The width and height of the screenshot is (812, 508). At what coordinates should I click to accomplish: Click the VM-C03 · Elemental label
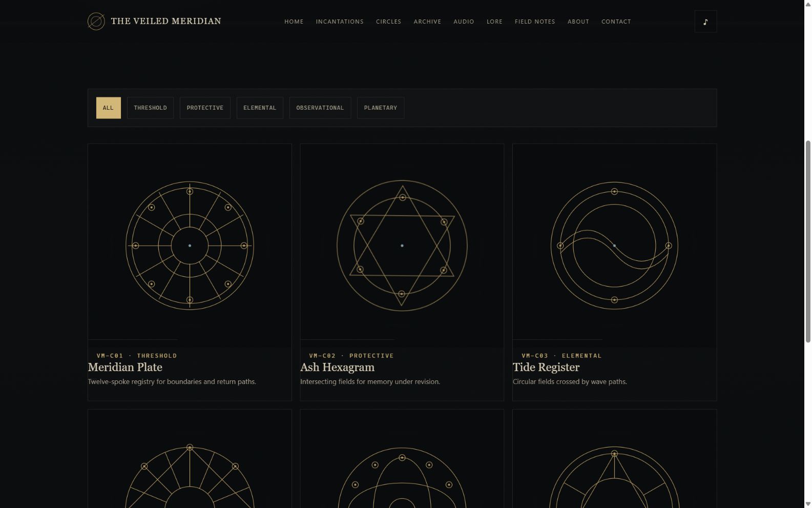[561, 355]
